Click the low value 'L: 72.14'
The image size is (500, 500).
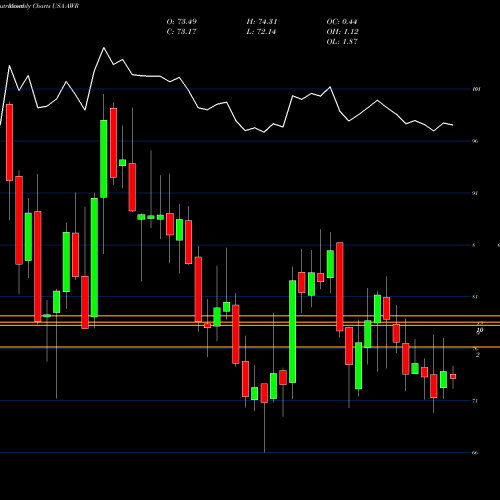(262, 32)
